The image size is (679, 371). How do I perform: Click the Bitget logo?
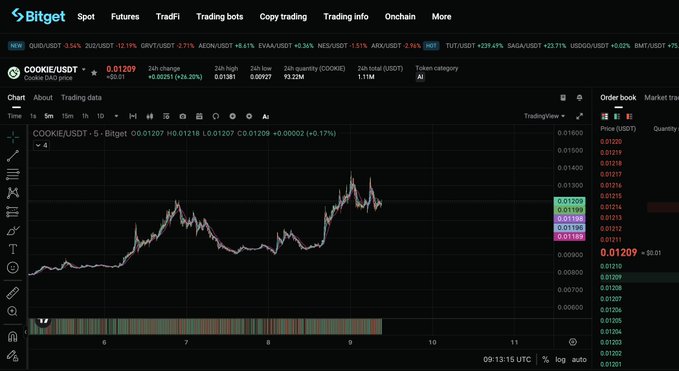coord(39,16)
